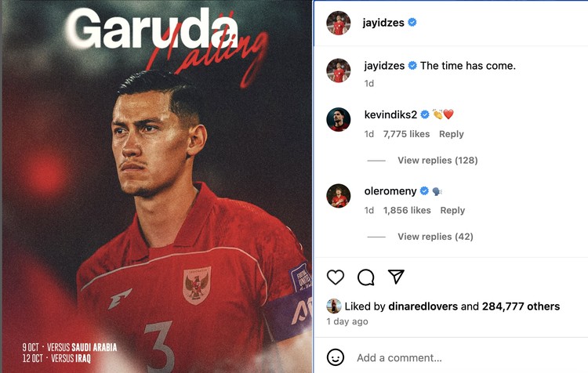This screenshot has height=373, width=588.
Task: Open oleromeny profile avatar
Action: (x=338, y=196)
